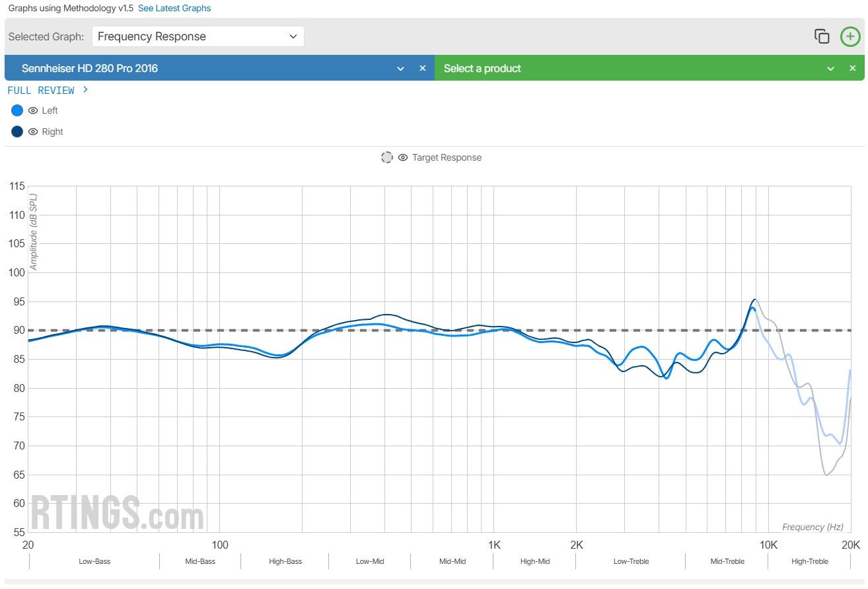868x589 pixels.
Task: Click the Graphs using Methodology v1.5 text
Action: coord(71,8)
